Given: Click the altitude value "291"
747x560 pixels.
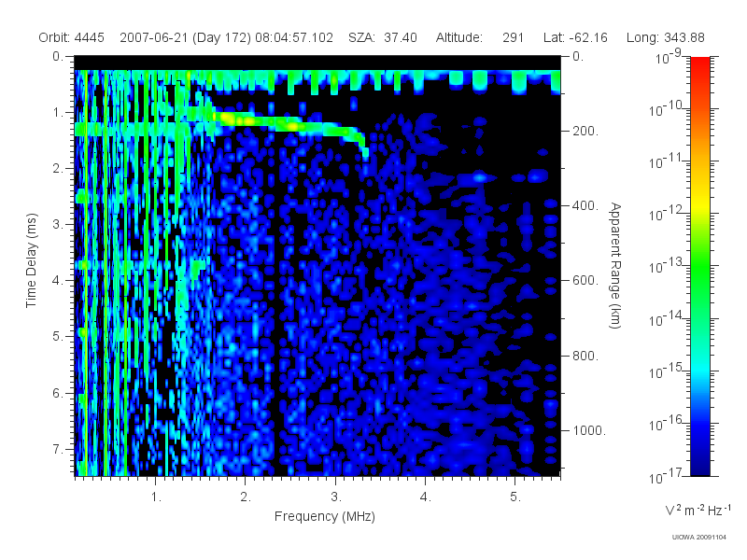Looking at the screenshot, I should (513, 37).
